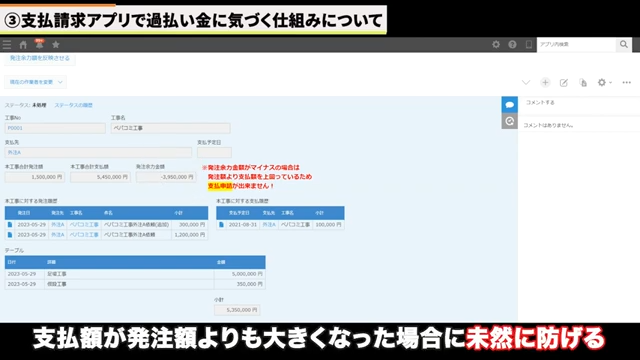Viewport: 640px width, 360px height.
Task: Click the 発注余力額を反映させる button
Action: click(x=40, y=58)
